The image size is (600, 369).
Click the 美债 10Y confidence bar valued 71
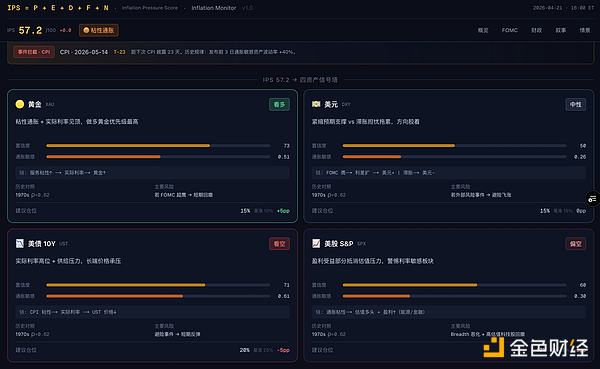(158, 285)
